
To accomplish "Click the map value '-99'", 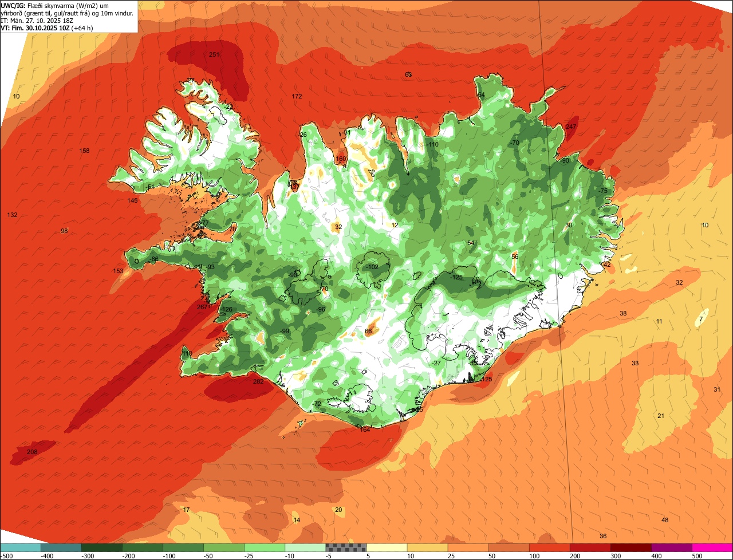I will pyautogui.click(x=285, y=331).
